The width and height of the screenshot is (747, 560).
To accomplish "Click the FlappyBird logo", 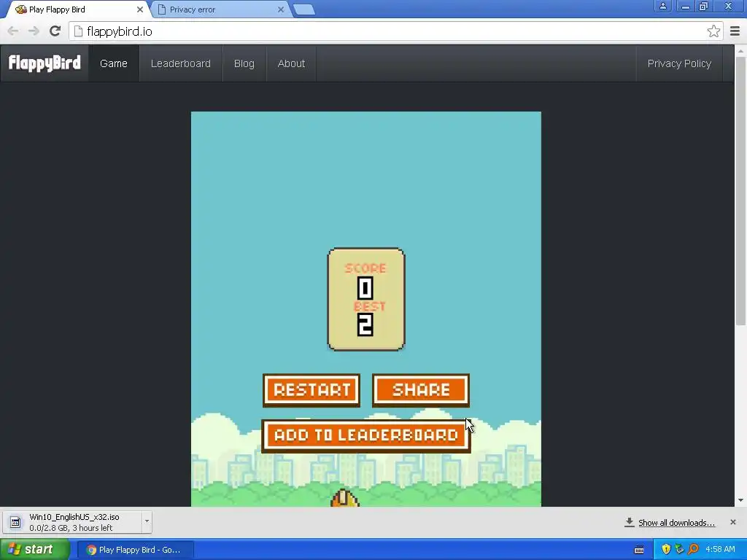I will pyautogui.click(x=44, y=63).
